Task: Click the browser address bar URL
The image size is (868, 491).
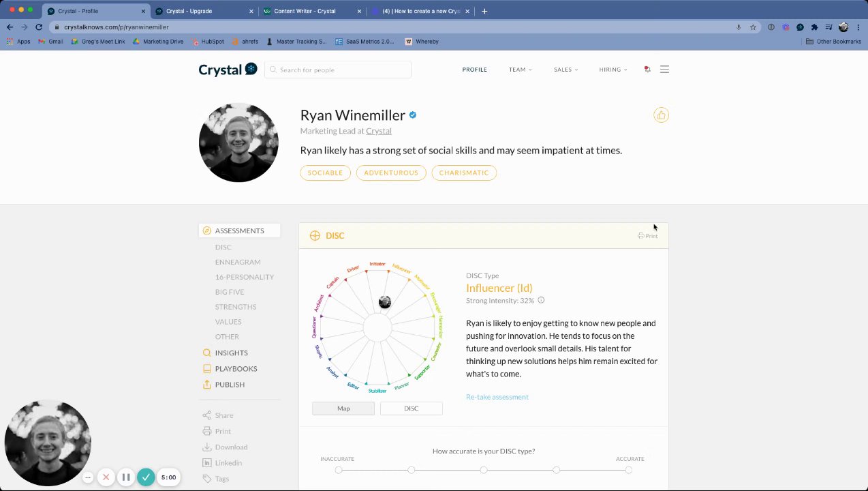Action: point(117,27)
